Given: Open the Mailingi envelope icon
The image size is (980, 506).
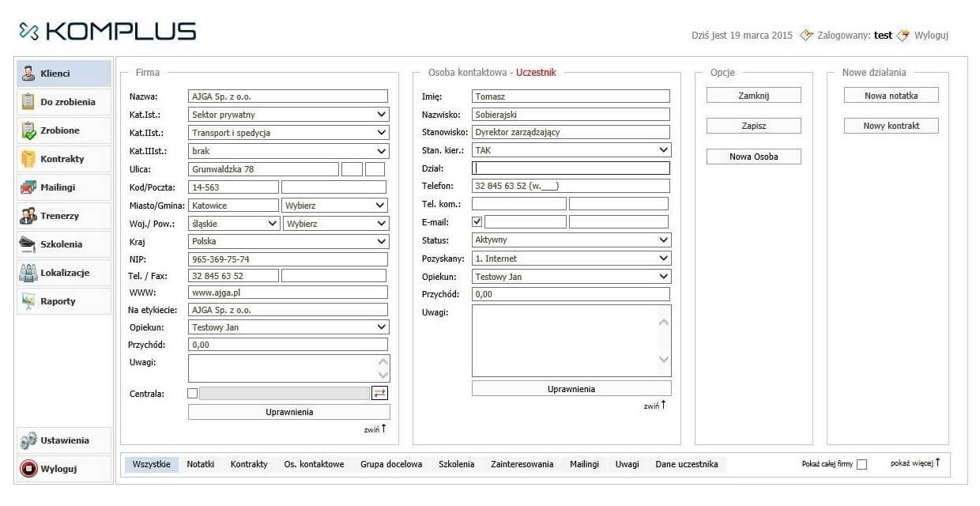Looking at the screenshot, I should coord(28,187).
